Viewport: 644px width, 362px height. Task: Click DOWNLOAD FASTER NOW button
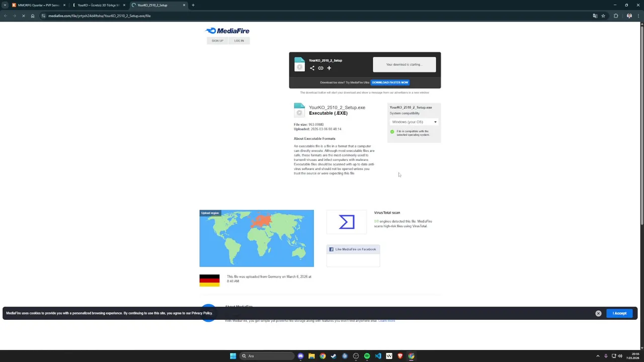point(390,82)
